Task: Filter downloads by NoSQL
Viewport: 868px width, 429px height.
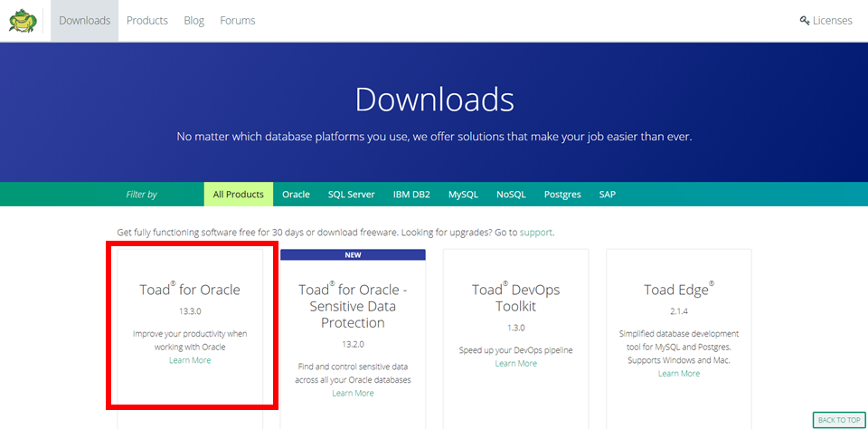Action: [511, 195]
